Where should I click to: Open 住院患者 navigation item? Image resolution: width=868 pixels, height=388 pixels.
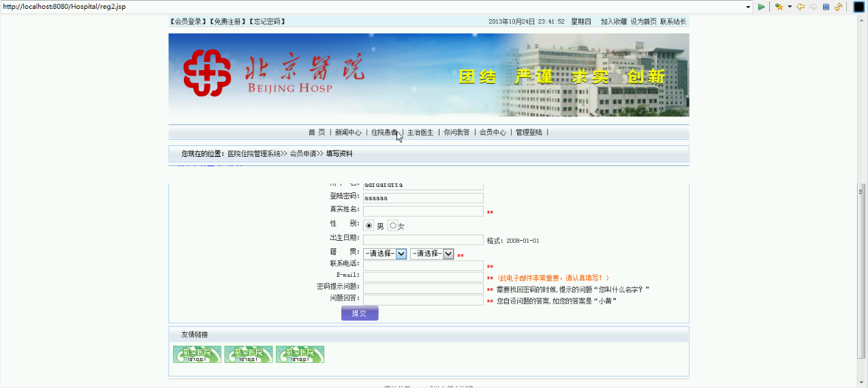384,132
